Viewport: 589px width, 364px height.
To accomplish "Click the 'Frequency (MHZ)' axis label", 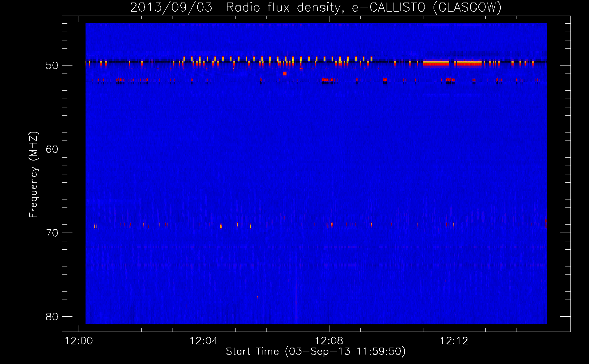I will pyautogui.click(x=33, y=175).
